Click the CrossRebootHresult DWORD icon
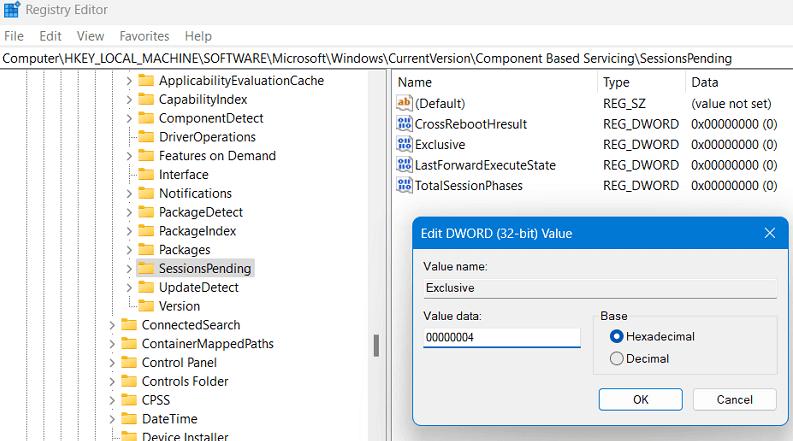The width and height of the screenshot is (793, 441). tap(404, 124)
